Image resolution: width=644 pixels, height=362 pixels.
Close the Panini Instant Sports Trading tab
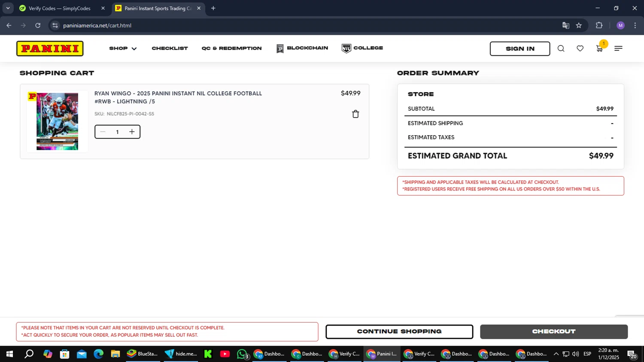(x=199, y=8)
